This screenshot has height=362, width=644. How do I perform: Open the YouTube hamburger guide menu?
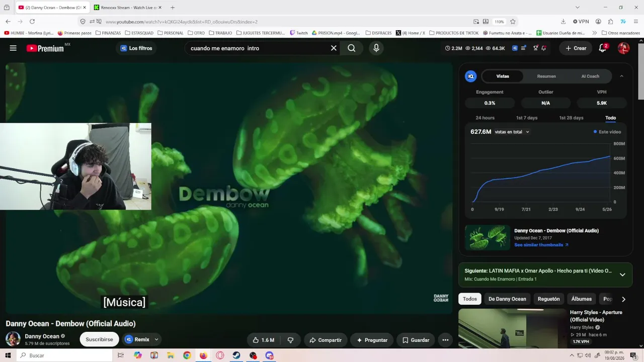tap(13, 48)
